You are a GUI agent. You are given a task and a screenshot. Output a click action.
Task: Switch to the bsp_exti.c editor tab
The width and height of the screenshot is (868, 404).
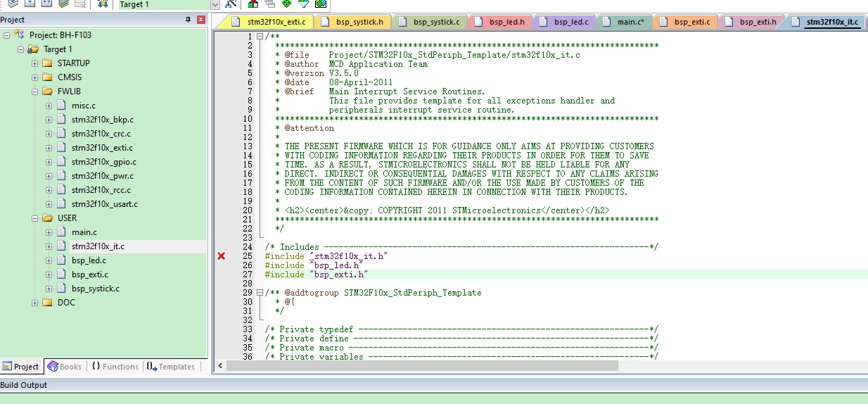(684, 22)
